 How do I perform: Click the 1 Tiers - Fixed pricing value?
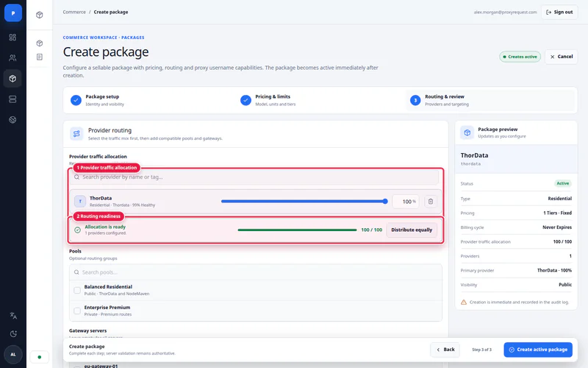tap(557, 213)
